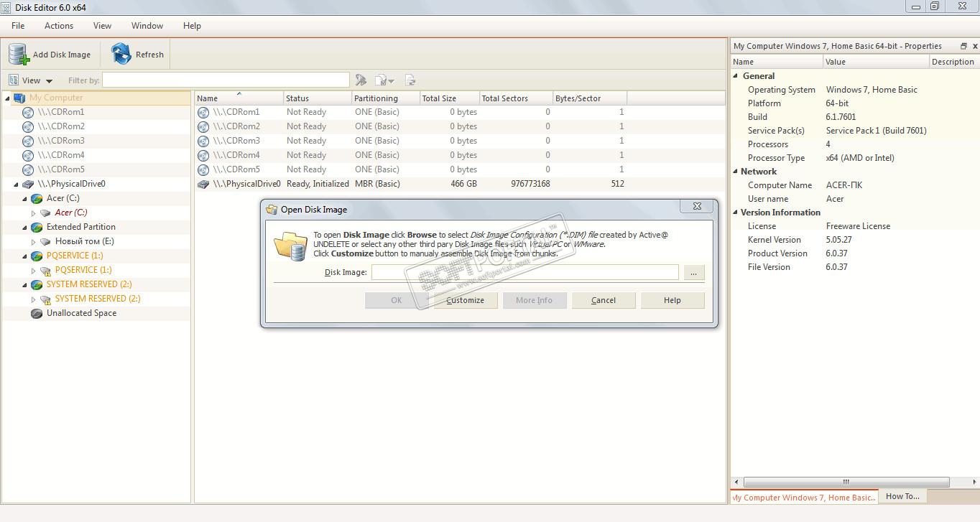Click Customize in the Open Disk Image dialog
This screenshot has width=980, height=522.
coord(466,300)
